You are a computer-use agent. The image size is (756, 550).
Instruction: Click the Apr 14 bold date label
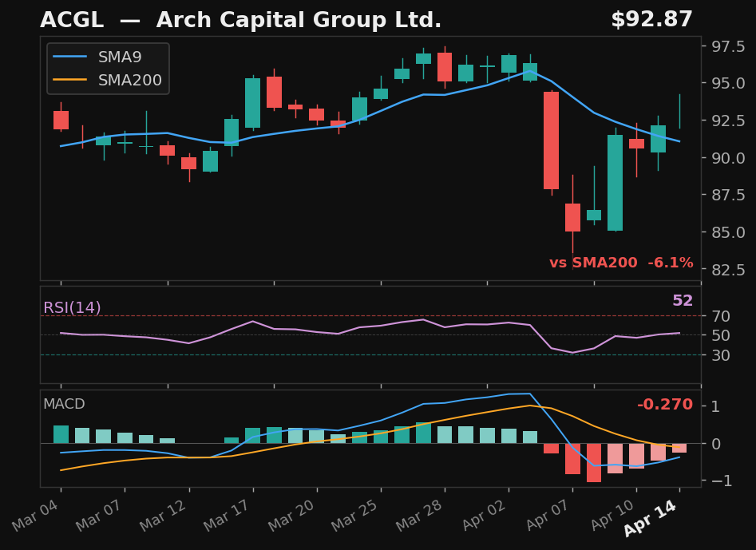pyautogui.click(x=650, y=518)
